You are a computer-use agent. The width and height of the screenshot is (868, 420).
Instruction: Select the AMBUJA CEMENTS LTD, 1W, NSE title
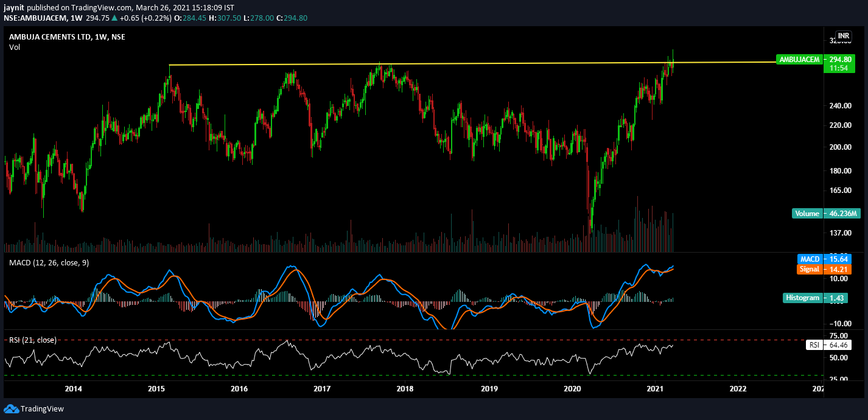pyautogui.click(x=67, y=37)
